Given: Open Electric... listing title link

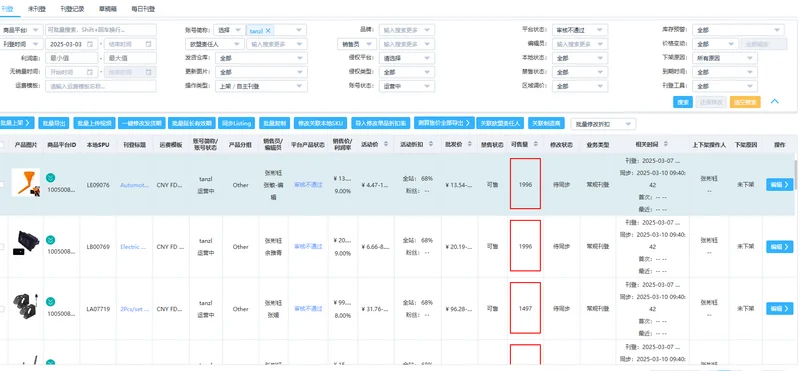Looking at the screenshot, I should 133,246.
